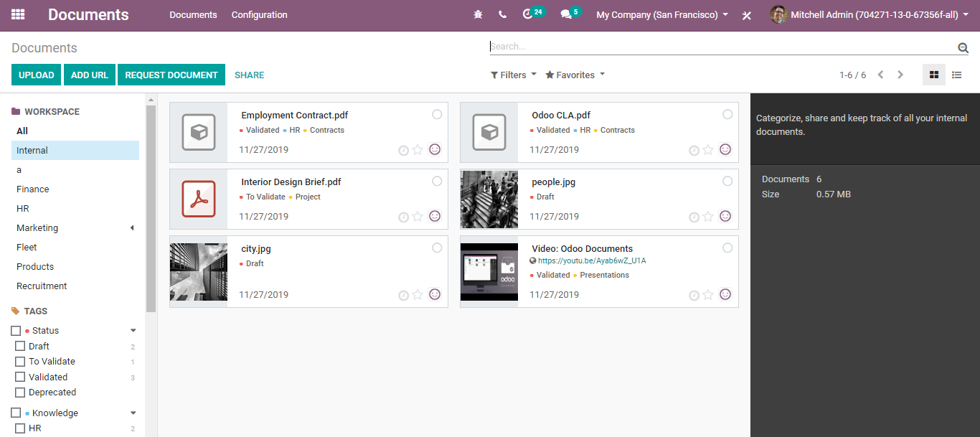Focus the Search input field
The image size is (980, 437).
click(x=723, y=47)
